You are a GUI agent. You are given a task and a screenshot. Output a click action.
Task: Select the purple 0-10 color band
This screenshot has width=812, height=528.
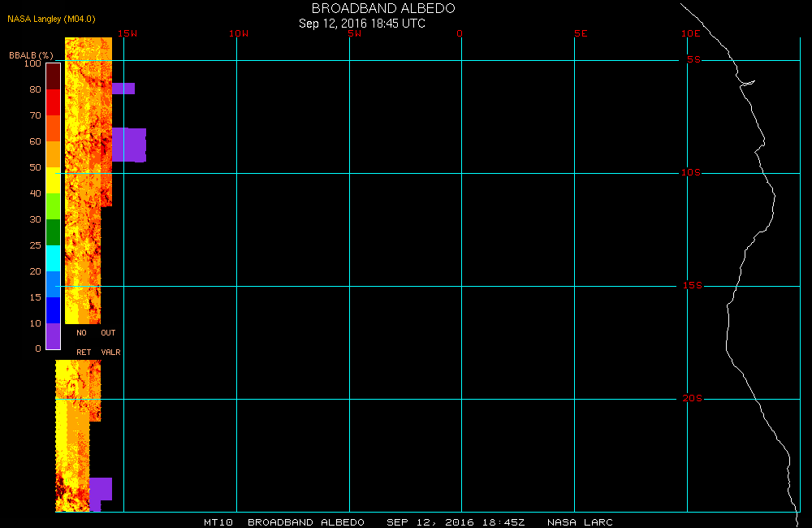pos(54,336)
